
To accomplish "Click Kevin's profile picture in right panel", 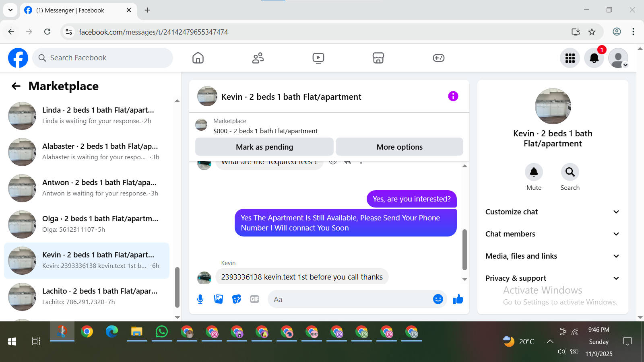I will click(553, 106).
